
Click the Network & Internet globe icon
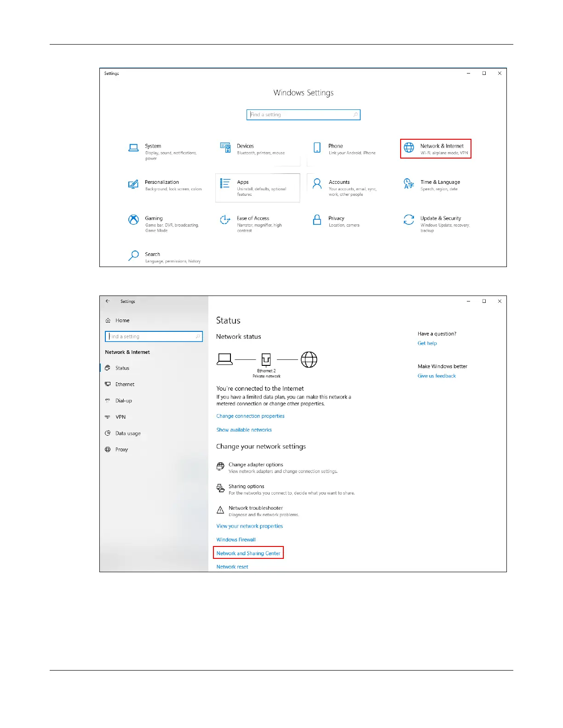pos(409,148)
